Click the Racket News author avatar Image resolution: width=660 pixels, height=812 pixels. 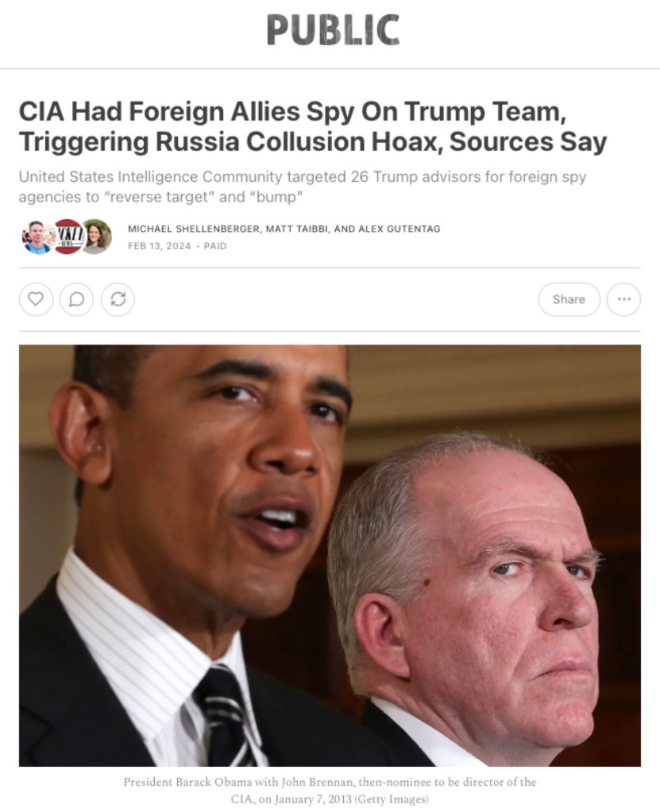pos(68,237)
